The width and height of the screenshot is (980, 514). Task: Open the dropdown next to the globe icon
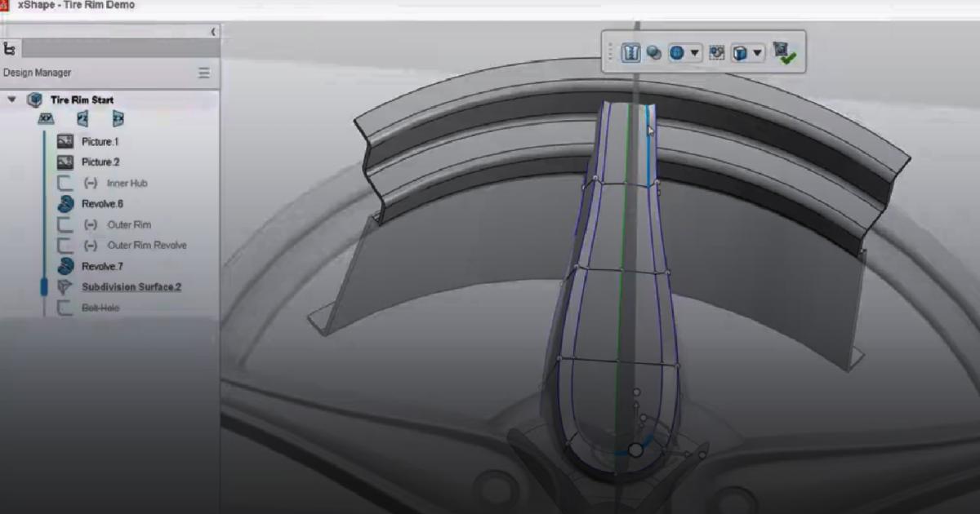(695, 51)
